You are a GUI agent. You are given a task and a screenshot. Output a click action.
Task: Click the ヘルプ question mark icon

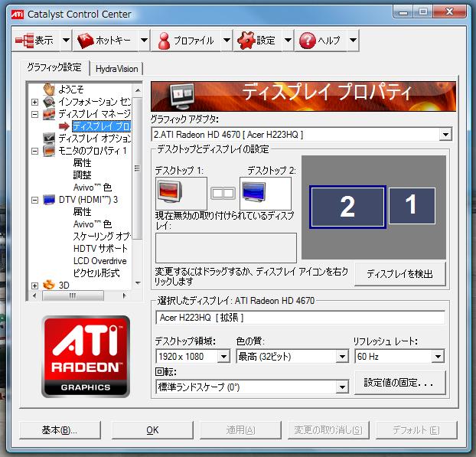(307, 41)
